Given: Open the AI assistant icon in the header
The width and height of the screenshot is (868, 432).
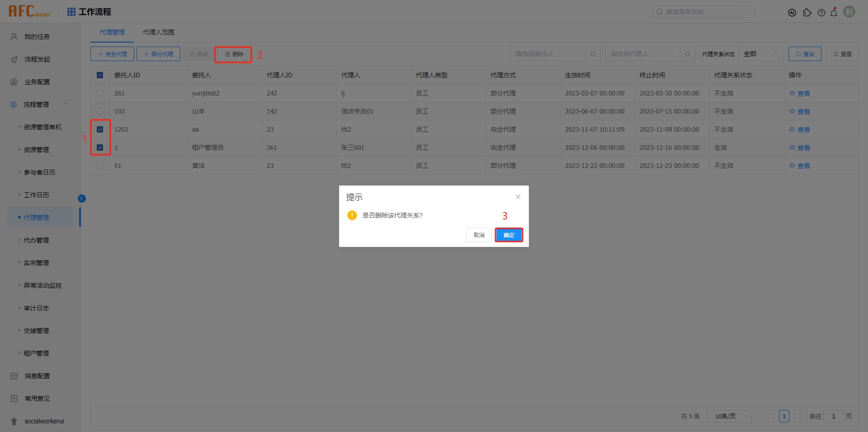Looking at the screenshot, I should pyautogui.click(x=793, y=12).
